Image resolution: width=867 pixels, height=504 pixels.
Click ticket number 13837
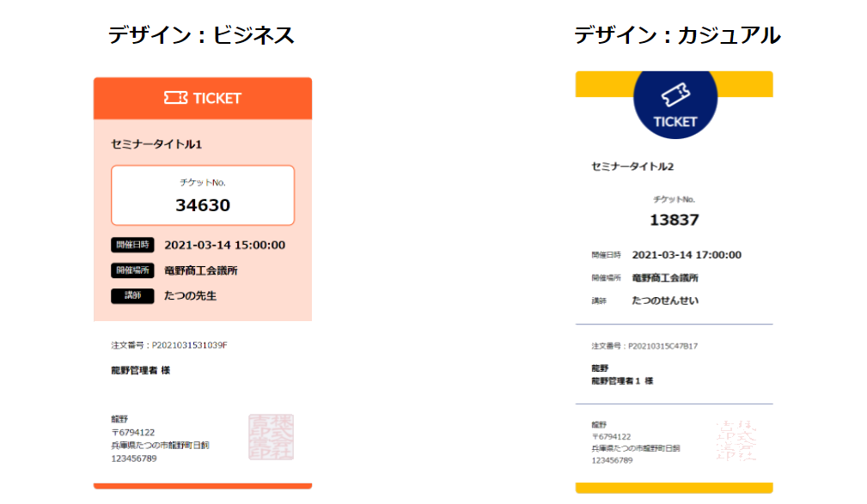click(674, 220)
